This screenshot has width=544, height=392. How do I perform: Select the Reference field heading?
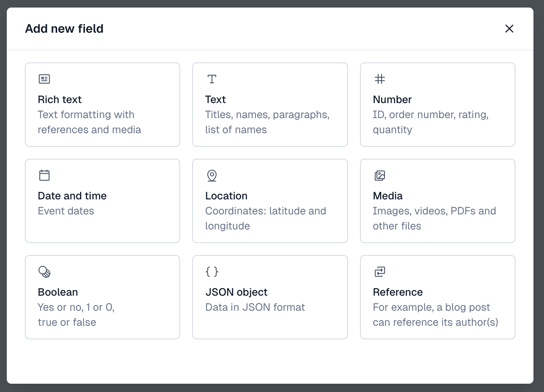coord(398,292)
